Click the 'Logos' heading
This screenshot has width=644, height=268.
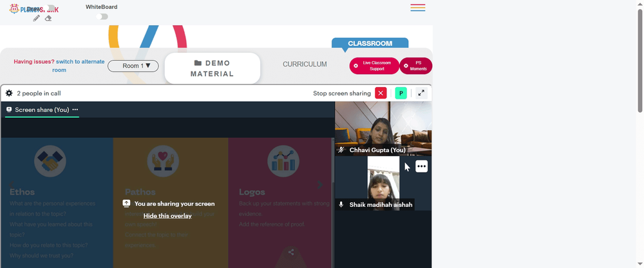point(252,192)
